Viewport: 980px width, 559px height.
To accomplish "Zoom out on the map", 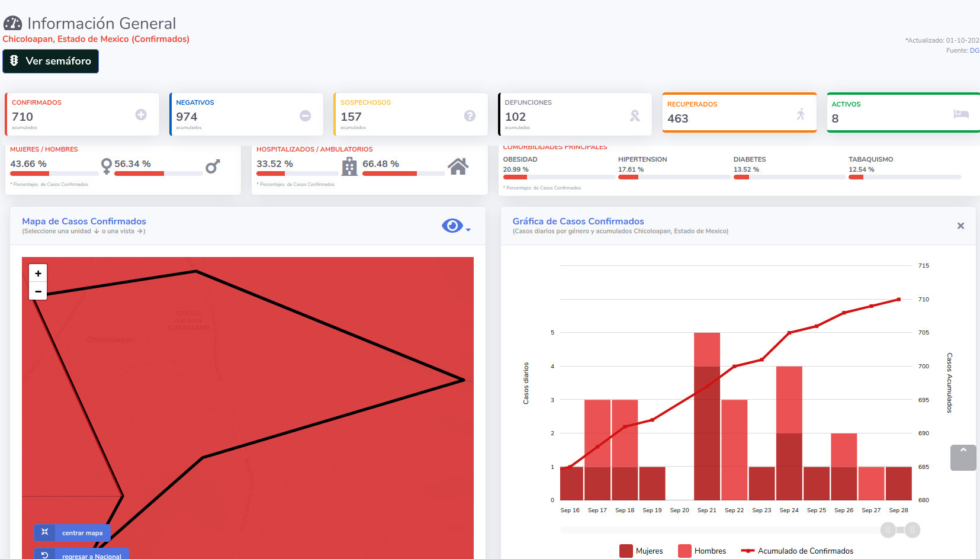I will pyautogui.click(x=38, y=291).
